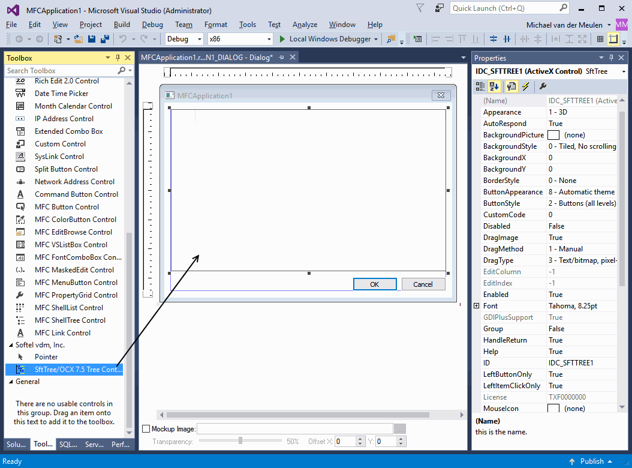The image size is (632, 468).
Task: Click the Center Horizontal alignment icon
Action: 507,39
